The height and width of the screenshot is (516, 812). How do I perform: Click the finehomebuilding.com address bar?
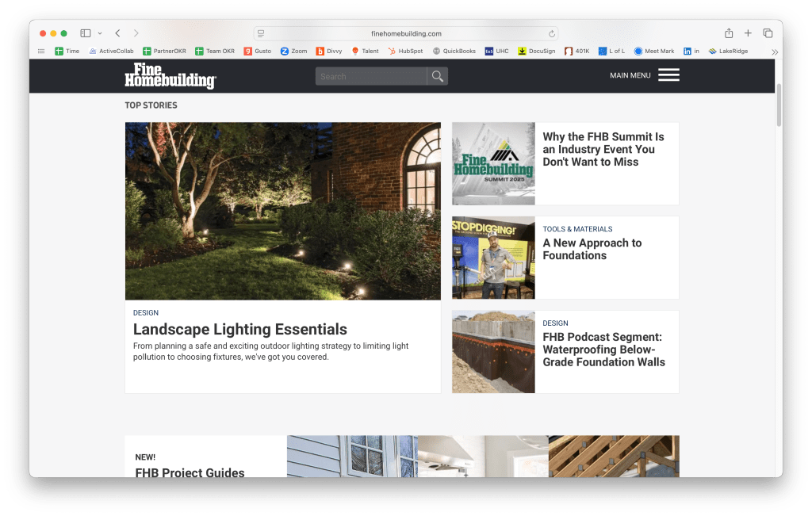(406, 33)
